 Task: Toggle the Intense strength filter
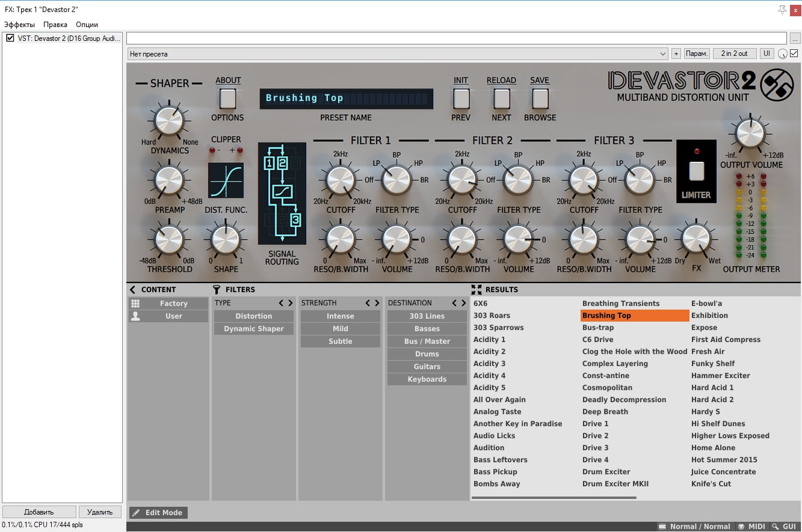tap(341, 316)
